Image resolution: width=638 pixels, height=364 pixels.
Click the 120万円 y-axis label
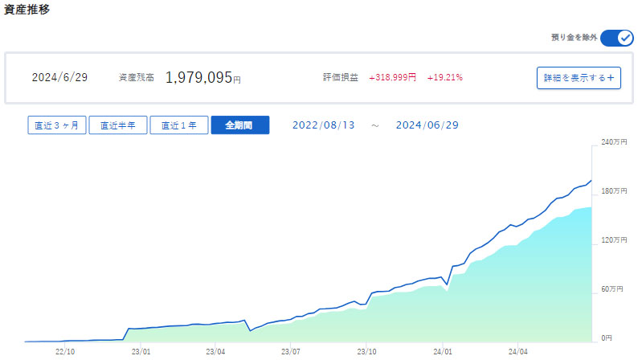point(613,240)
